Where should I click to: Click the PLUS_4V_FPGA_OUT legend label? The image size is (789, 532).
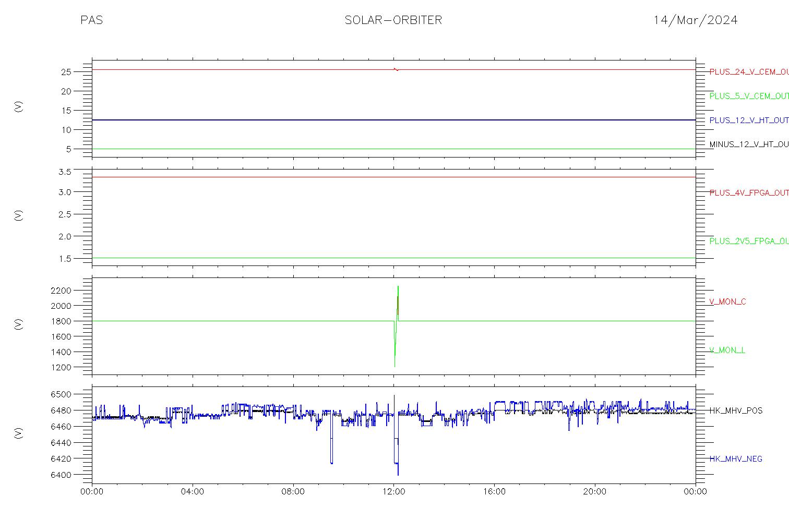point(749,193)
